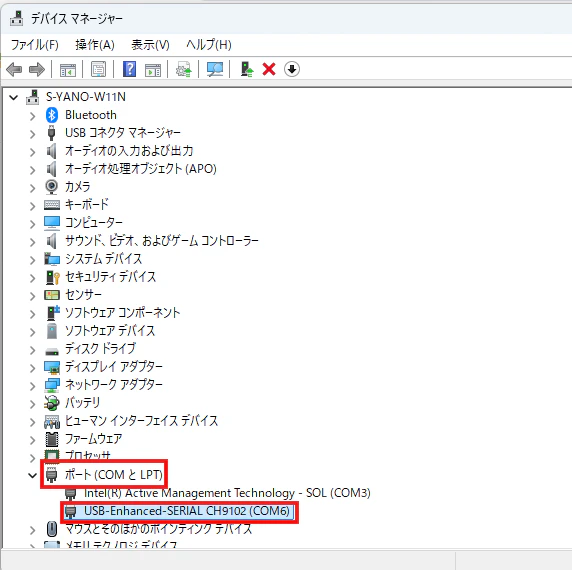Screen dimensions: 572x570
Task: Click the セキュリティ デバイス key icon
Action: tap(53, 277)
